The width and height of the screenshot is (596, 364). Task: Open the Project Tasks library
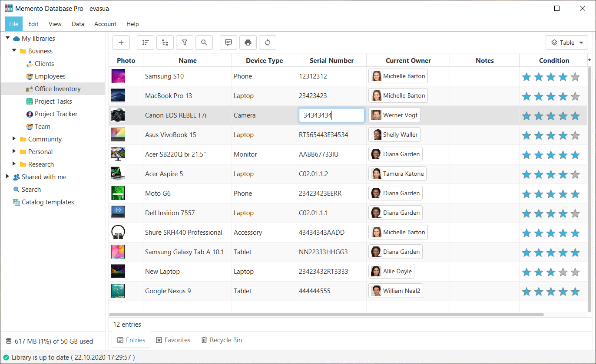53,102
